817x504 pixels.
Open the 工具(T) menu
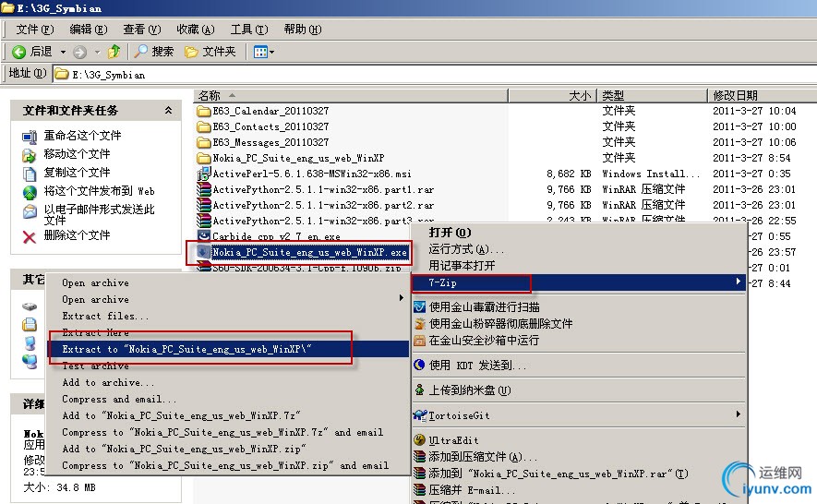coord(249,30)
